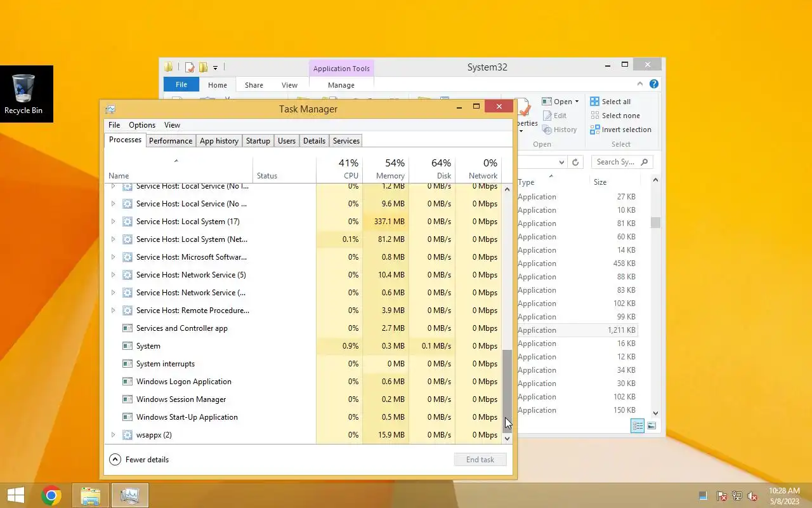Expand the Local Service row using 9.6 MB

click(114, 204)
